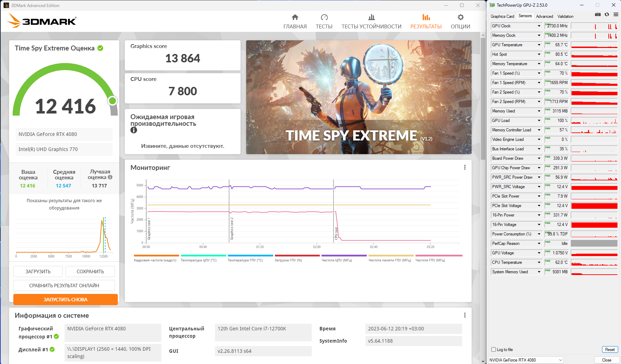This screenshot has height=364, width=621.
Task: Open the Stress Tests bar chart icon
Action: point(371,17)
